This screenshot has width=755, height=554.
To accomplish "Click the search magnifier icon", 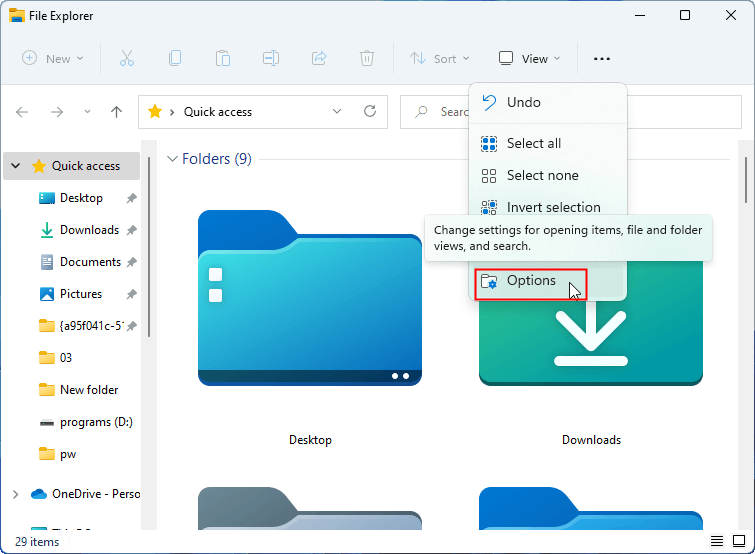I will [x=421, y=112].
